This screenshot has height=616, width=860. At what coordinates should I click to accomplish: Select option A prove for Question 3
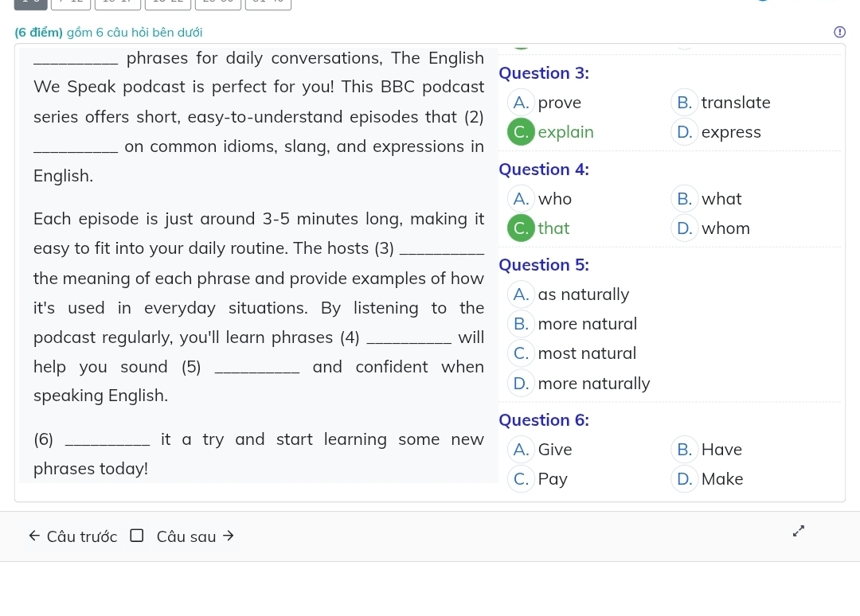(521, 103)
